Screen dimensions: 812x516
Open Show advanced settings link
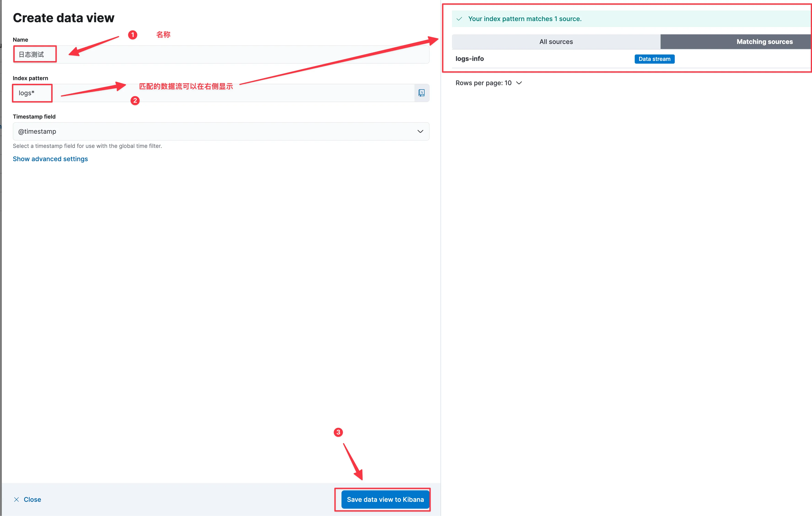pos(50,159)
